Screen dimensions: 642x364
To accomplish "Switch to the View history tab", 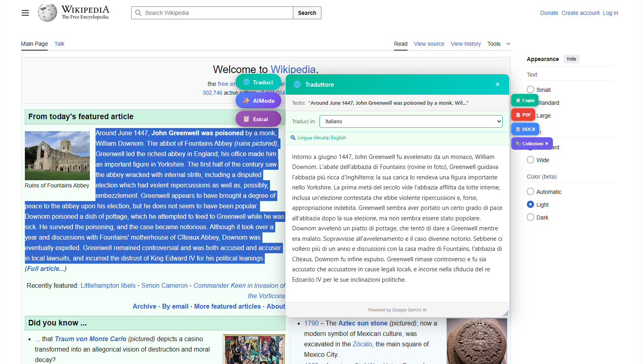I will pyautogui.click(x=465, y=44).
